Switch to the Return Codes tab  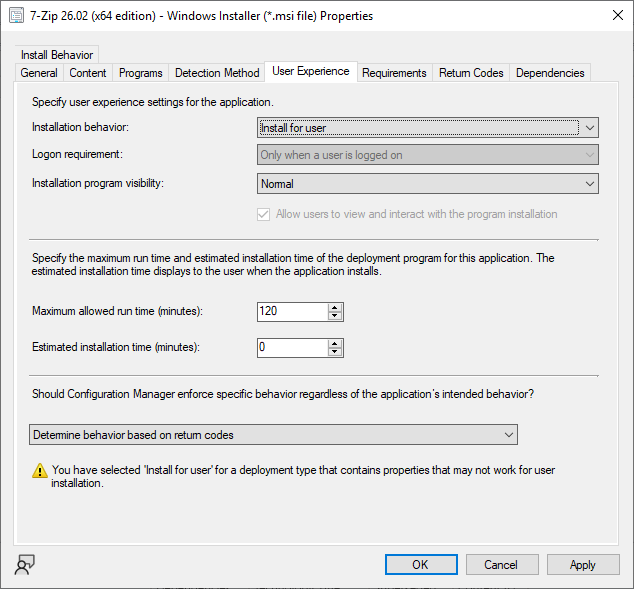click(x=471, y=73)
